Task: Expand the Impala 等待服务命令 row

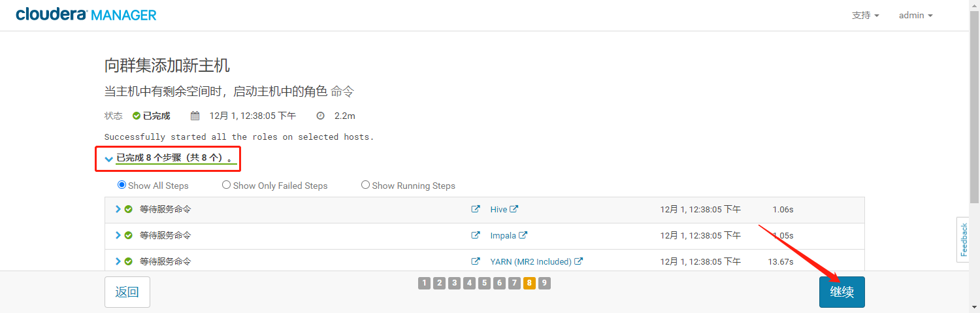Action: pyautogui.click(x=118, y=235)
